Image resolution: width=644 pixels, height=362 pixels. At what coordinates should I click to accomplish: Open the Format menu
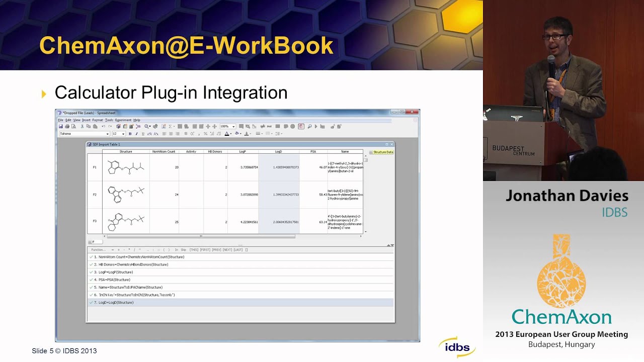98,120
